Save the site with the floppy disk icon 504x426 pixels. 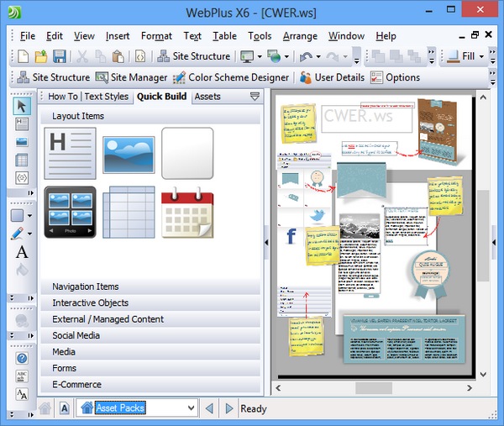tap(60, 56)
